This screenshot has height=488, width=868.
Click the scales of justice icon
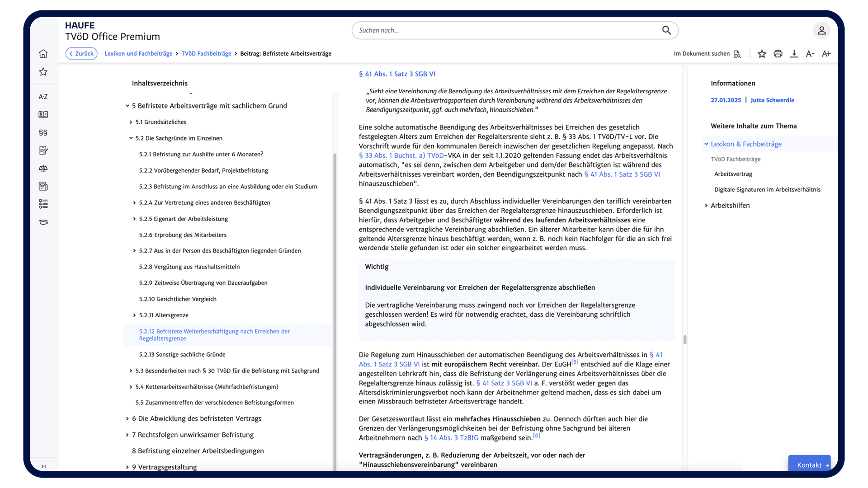click(x=43, y=168)
